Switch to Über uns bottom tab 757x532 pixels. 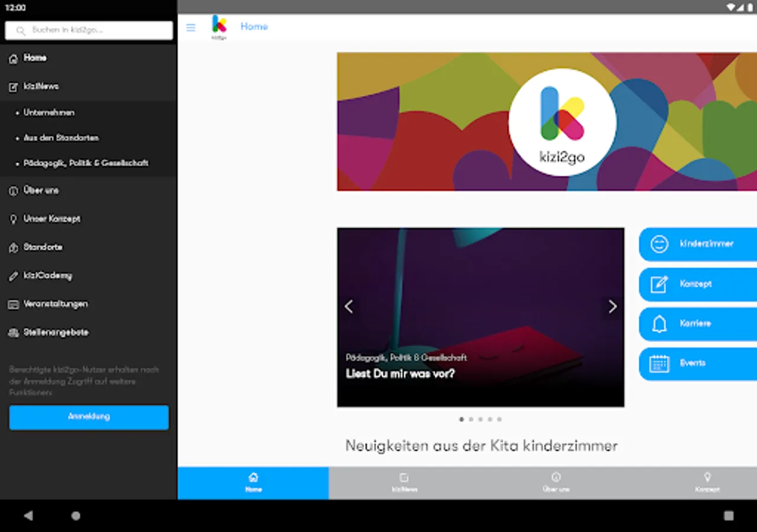556,483
